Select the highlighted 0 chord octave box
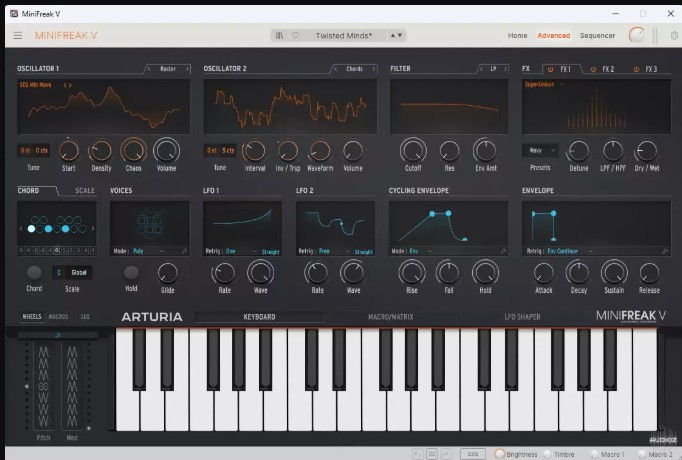Image resolution: width=682 pixels, height=460 pixels. [x=57, y=250]
